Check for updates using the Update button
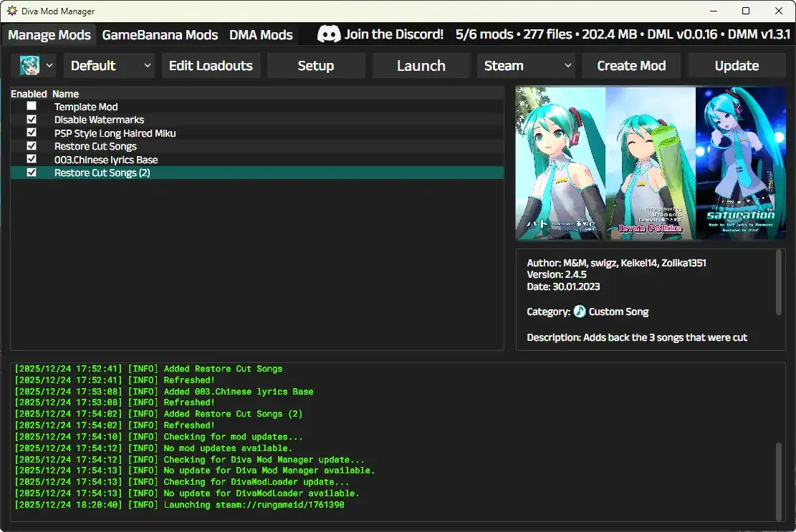Image resolution: width=796 pixels, height=532 pixels. 736,65
